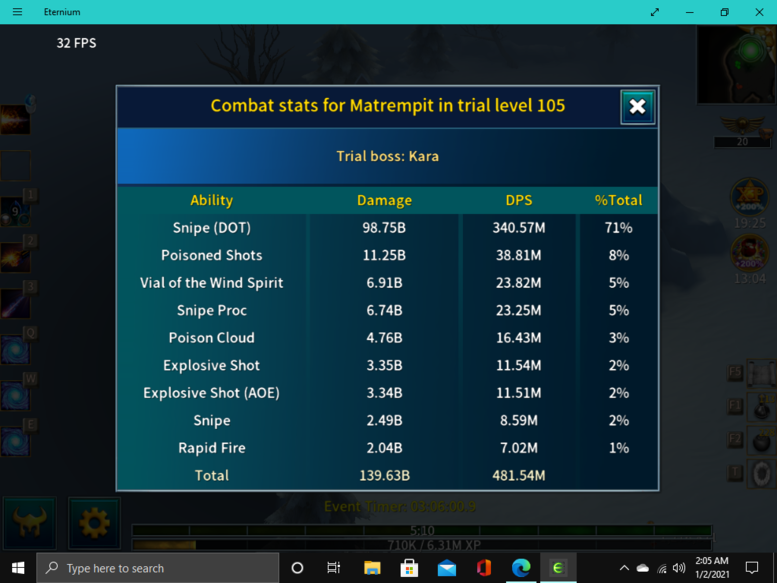This screenshot has width=777, height=583.
Task: Open the Eternium hamburger menu
Action: coord(17,12)
